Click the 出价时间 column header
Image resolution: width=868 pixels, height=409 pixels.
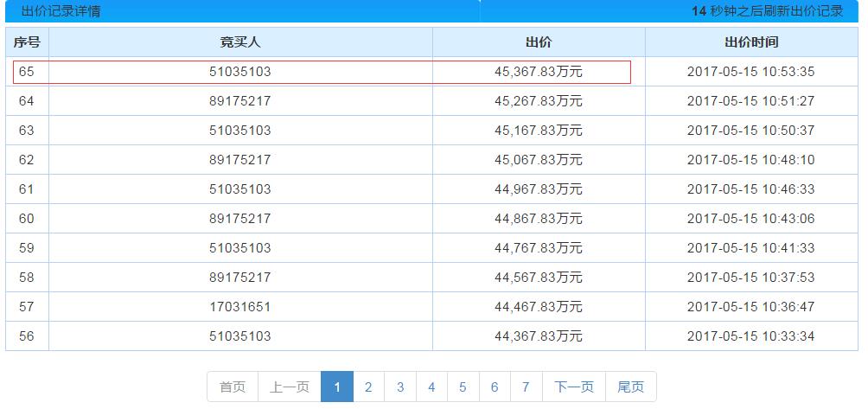(x=750, y=42)
